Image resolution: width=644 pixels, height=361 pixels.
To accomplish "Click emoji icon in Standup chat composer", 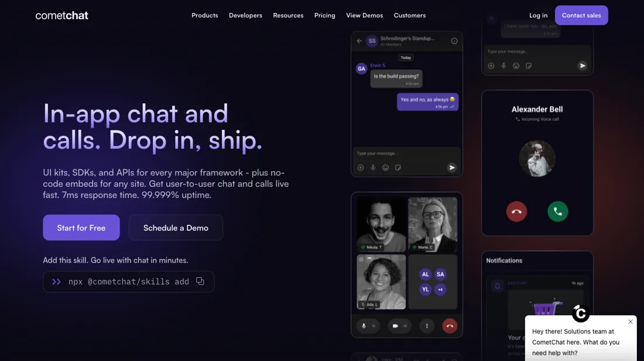I will click(x=386, y=168).
